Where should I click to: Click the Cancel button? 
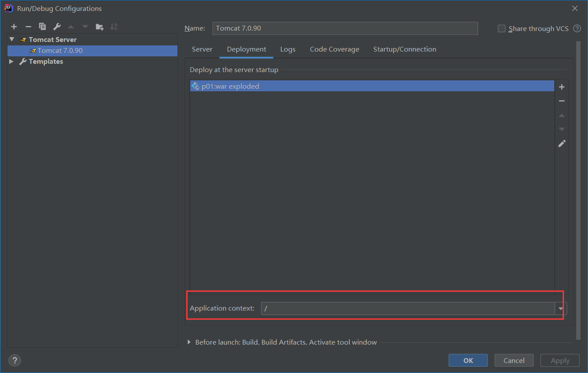pyautogui.click(x=514, y=360)
